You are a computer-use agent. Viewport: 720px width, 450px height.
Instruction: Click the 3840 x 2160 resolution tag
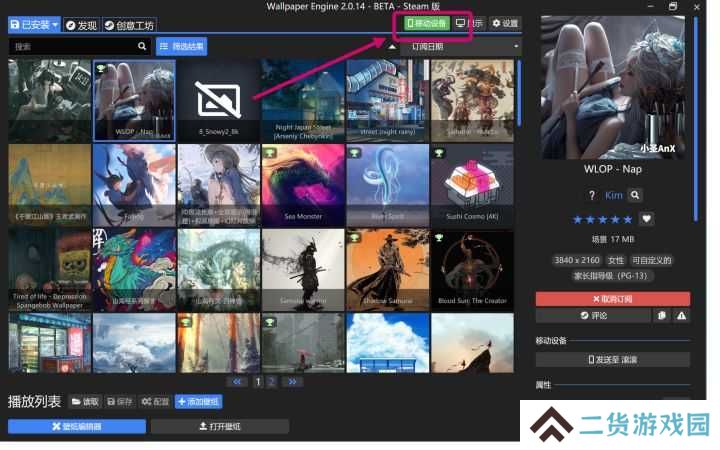[x=577, y=260]
